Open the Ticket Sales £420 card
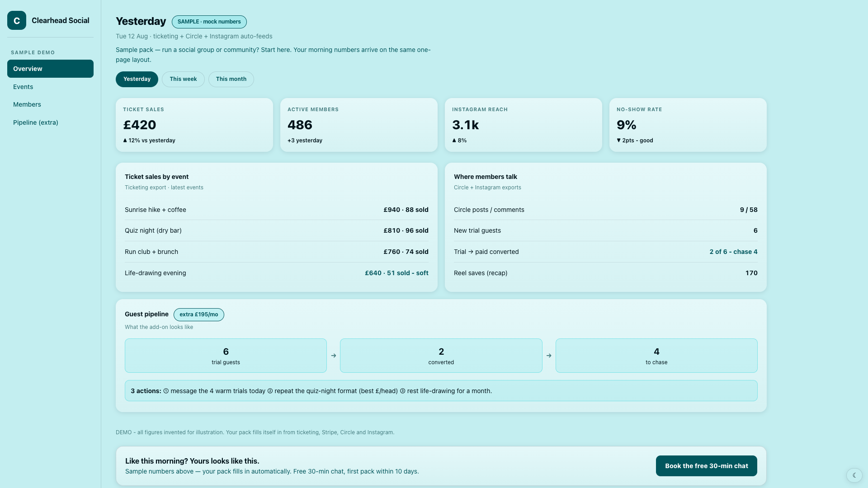This screenshot has width=868, height=488. 194,125
